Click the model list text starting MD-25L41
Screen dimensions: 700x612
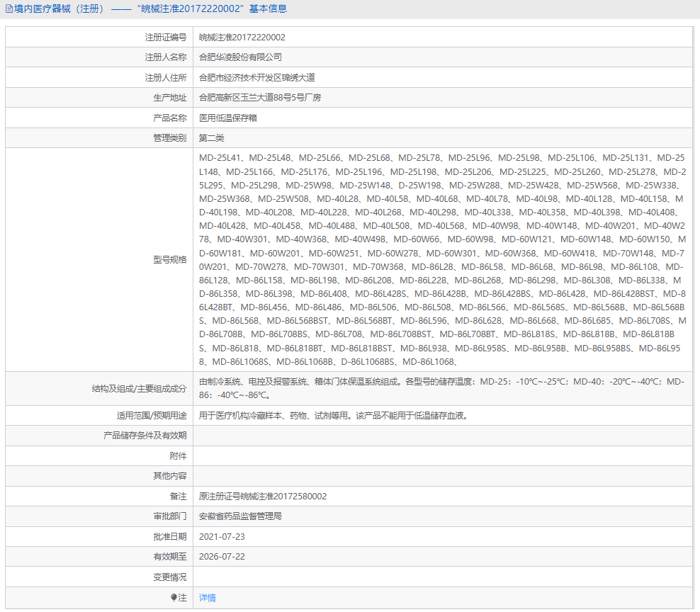point(442,259)
